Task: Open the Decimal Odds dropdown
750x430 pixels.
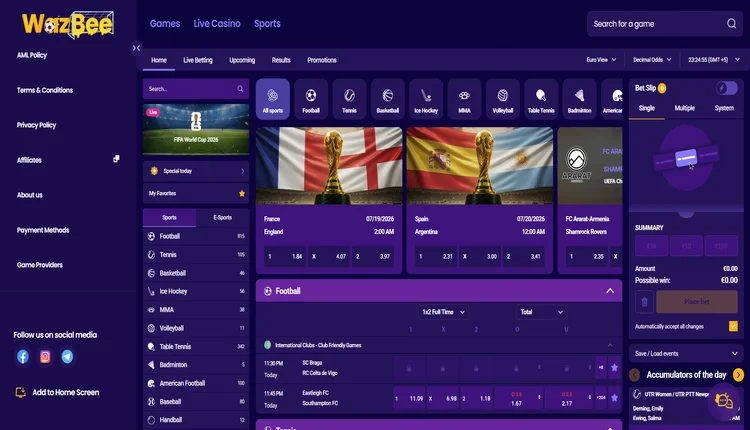Action: (652, 60)
